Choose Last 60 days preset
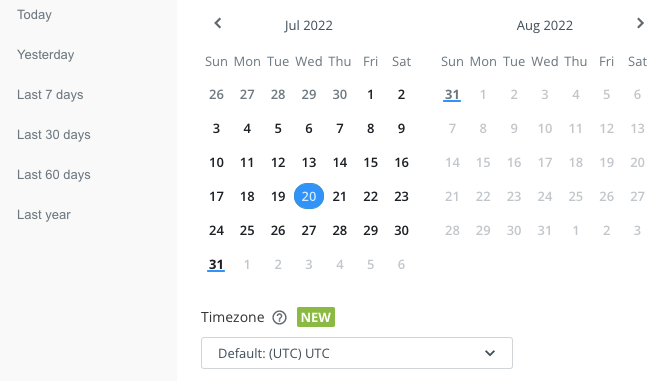 [53, 174]
